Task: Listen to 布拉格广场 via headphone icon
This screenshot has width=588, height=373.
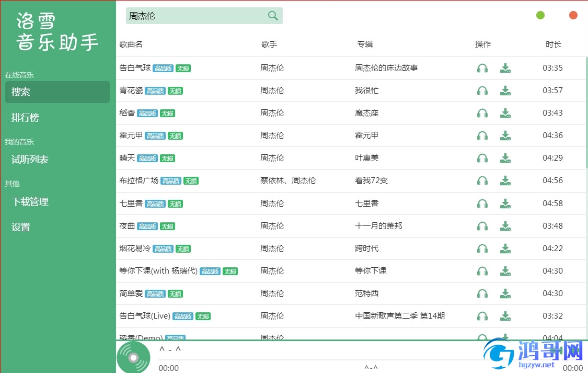Action: point(482,181)
